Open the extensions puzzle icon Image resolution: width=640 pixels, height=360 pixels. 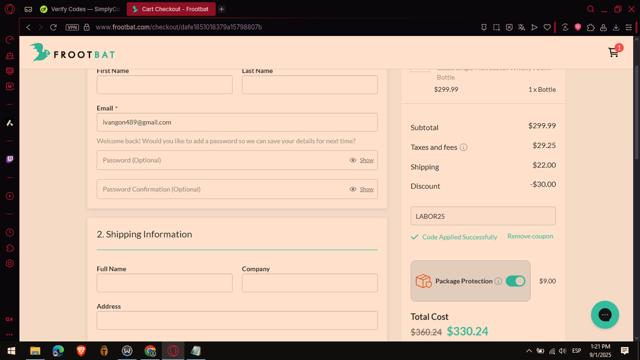coord(591,27)
